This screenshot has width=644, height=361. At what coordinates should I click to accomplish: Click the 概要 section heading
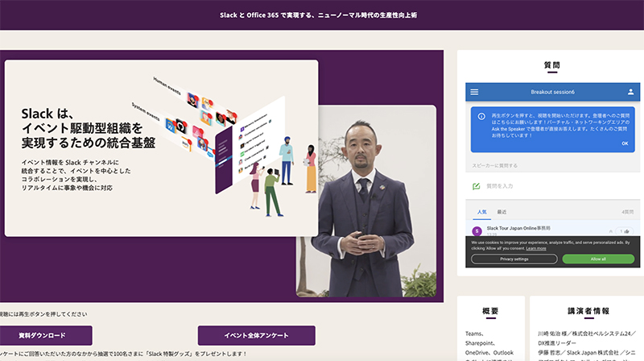point(490,311)
